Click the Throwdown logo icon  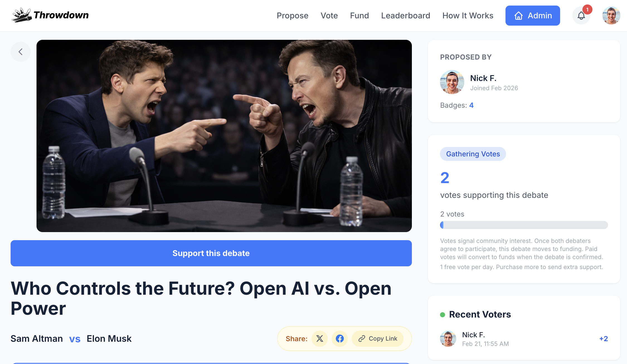coord(21,15)
